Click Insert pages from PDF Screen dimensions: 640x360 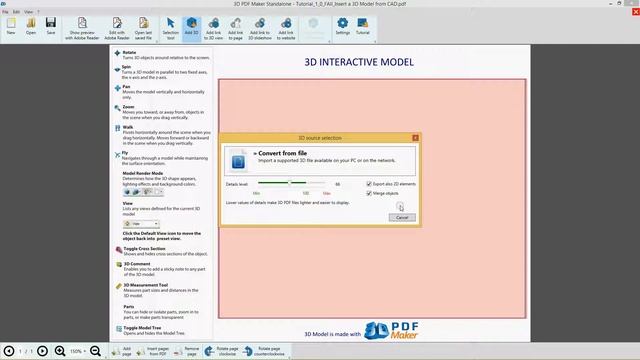pyautogui.click(x=153, y=351)
